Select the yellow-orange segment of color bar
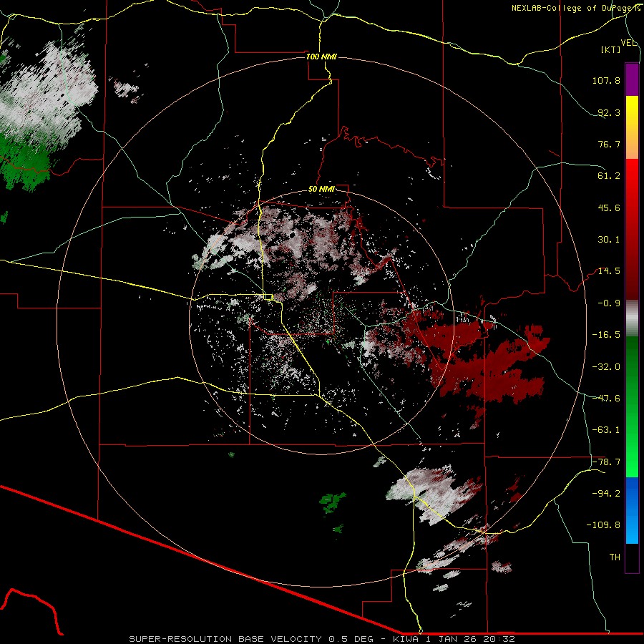This screenshot has height=644, width=644. coord(632,127)
